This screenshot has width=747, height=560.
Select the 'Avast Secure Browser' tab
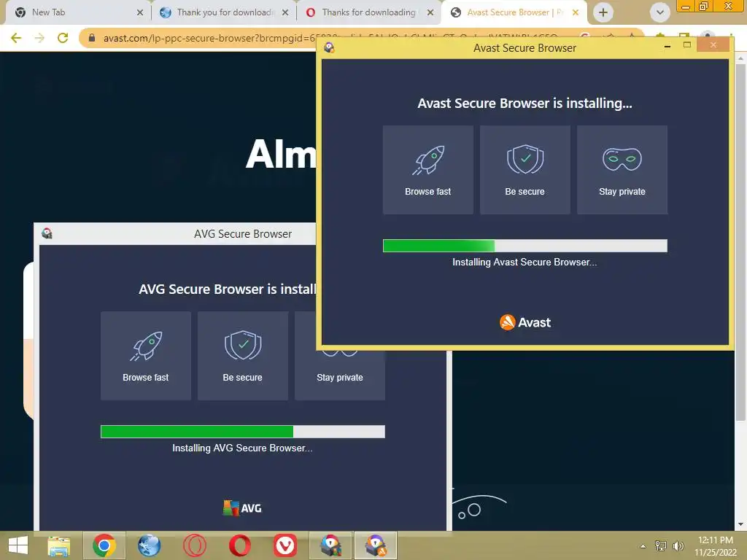[x=512, y=12]
